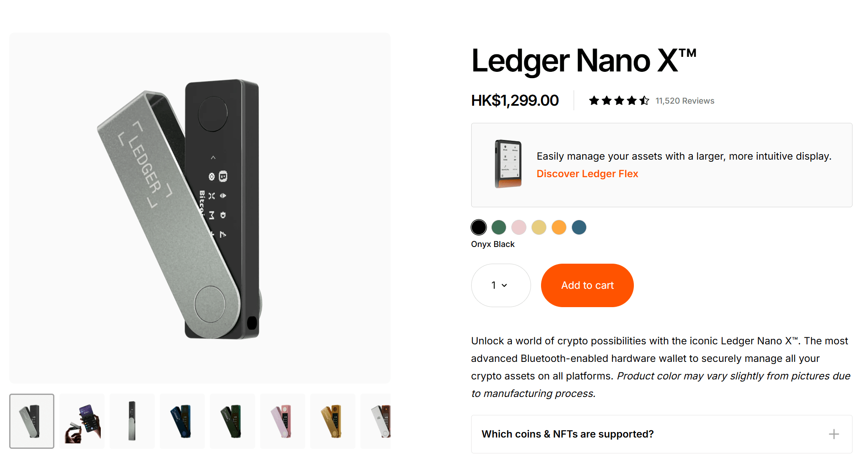This screenshot has height=463, width=868.
Task: Select the Onyx Black color swatch
Action: 479,227
